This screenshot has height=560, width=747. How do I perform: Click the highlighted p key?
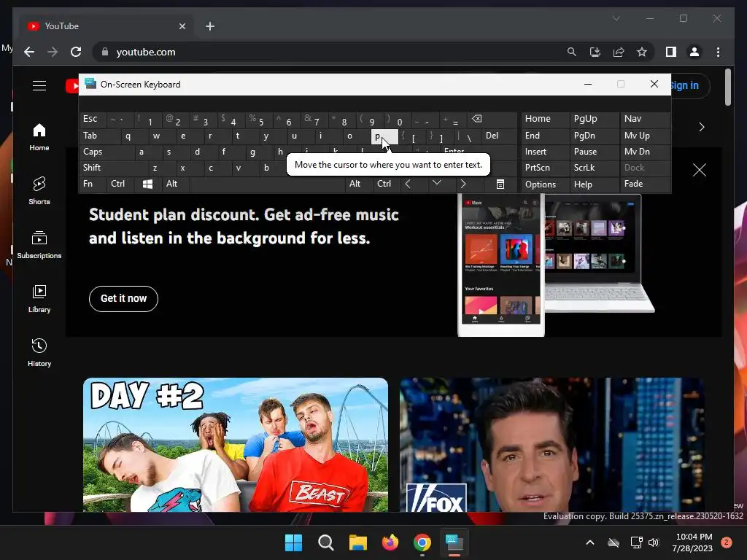pyautogui.click(x=384, y=136)
